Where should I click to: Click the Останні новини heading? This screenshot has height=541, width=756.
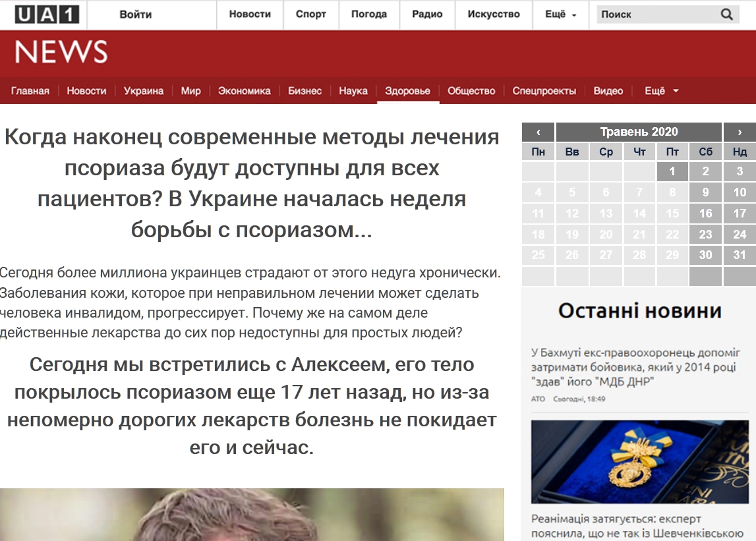coord(640,311)
